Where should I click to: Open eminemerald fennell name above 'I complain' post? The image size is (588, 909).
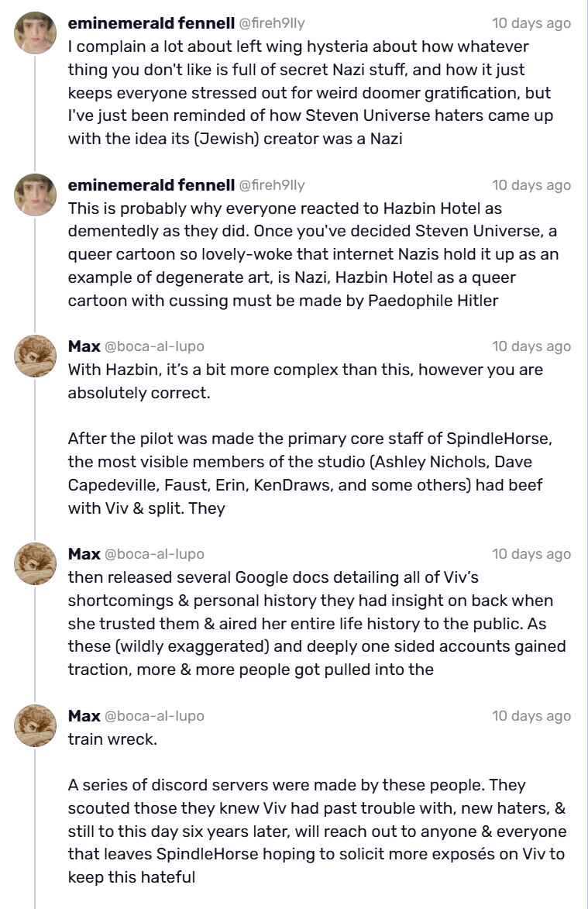click(151, 23)
